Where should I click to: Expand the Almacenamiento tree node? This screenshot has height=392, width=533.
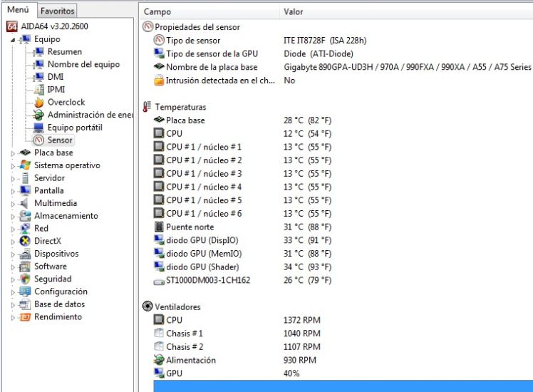13,217
